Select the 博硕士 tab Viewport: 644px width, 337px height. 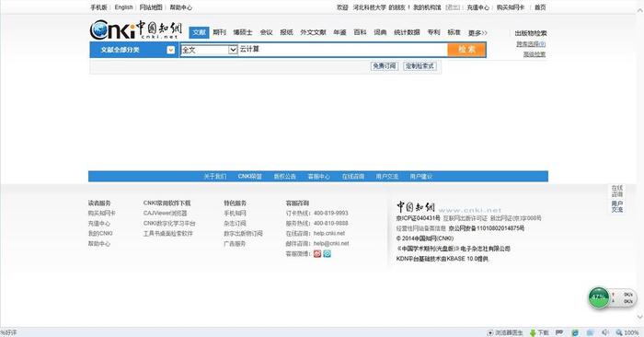[x=243, y=32]
